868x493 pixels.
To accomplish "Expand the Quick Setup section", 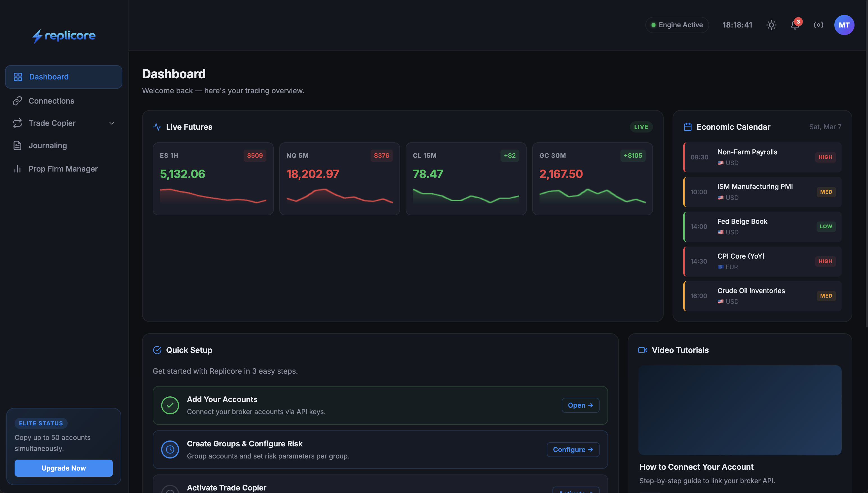I will (x=189, y=350).
